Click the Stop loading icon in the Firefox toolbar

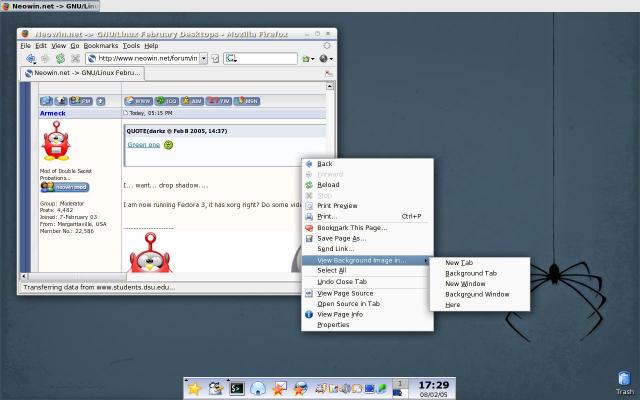pyautogui.click(x=75, y=58)
